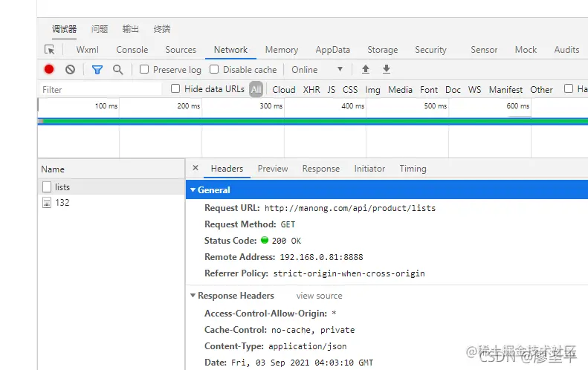The height and width of the screenshot is (370, 588).
Task: Collapse the Response Headers section
Action: point(193,296)
